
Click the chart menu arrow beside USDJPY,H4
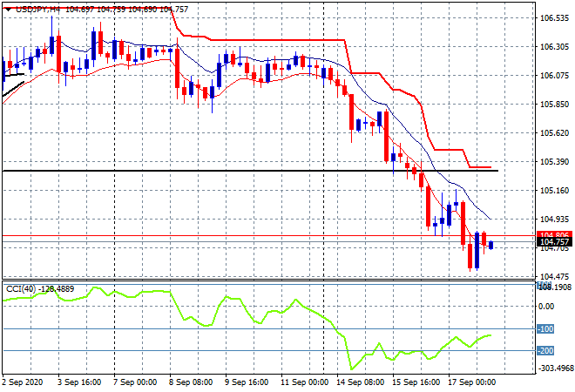(8, 10)
